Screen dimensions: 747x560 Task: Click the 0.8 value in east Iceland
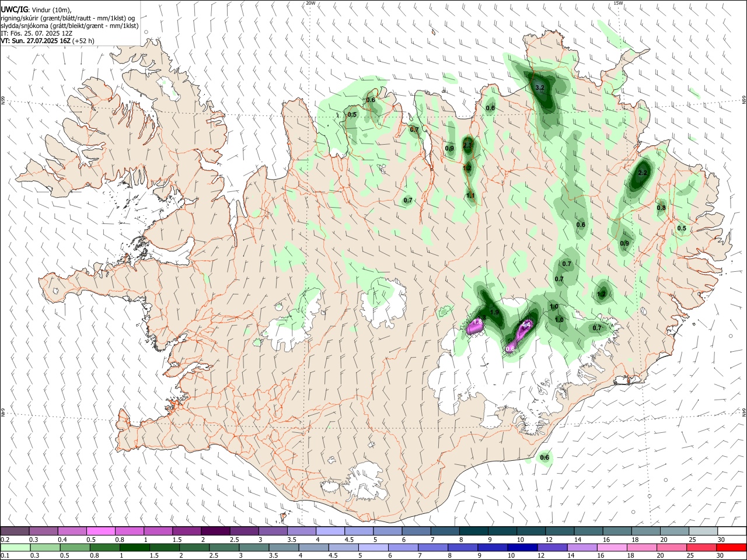pyautogui.click(x=661, y=208)
